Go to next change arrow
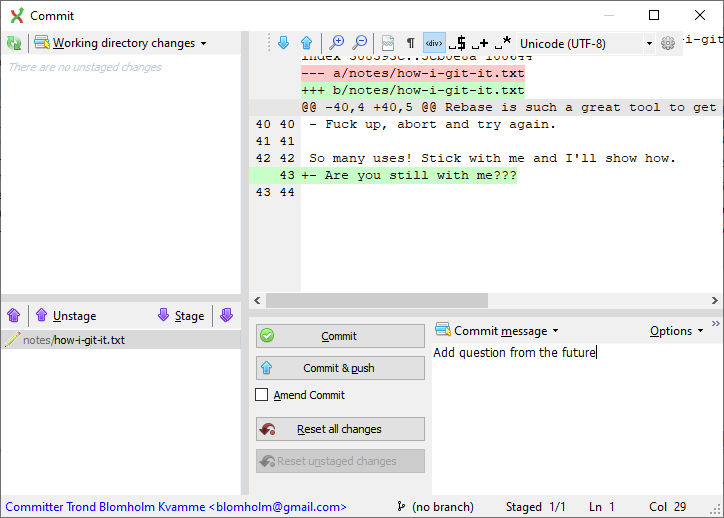 [x=284, y=43]
